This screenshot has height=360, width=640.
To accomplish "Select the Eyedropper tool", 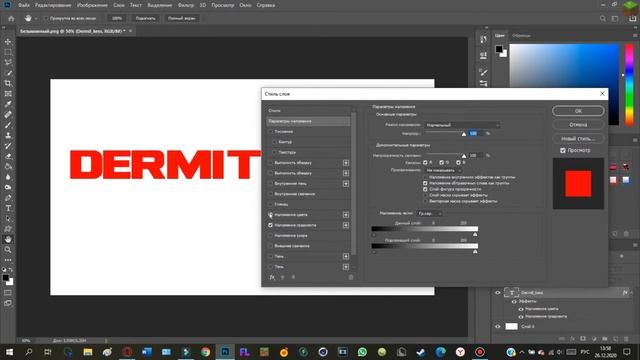I will (8, 104).
